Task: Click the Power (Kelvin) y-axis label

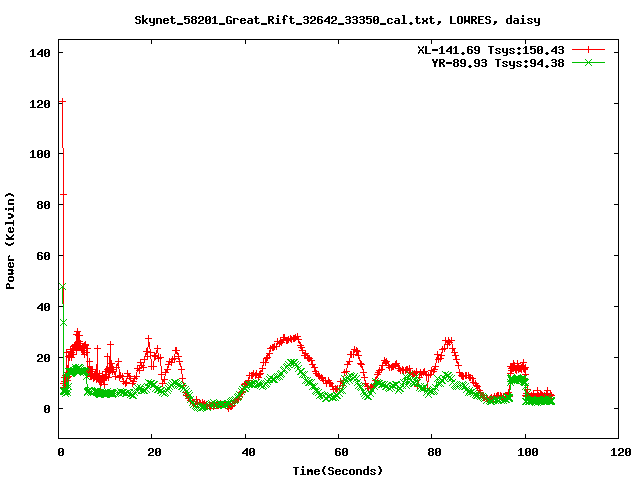Action: 10,241
